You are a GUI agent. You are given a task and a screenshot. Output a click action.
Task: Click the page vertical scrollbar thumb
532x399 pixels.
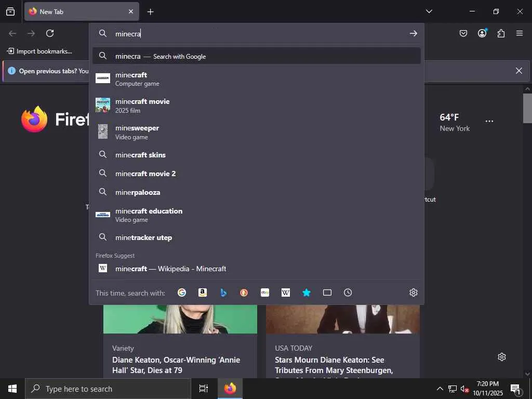pos(527,108)
